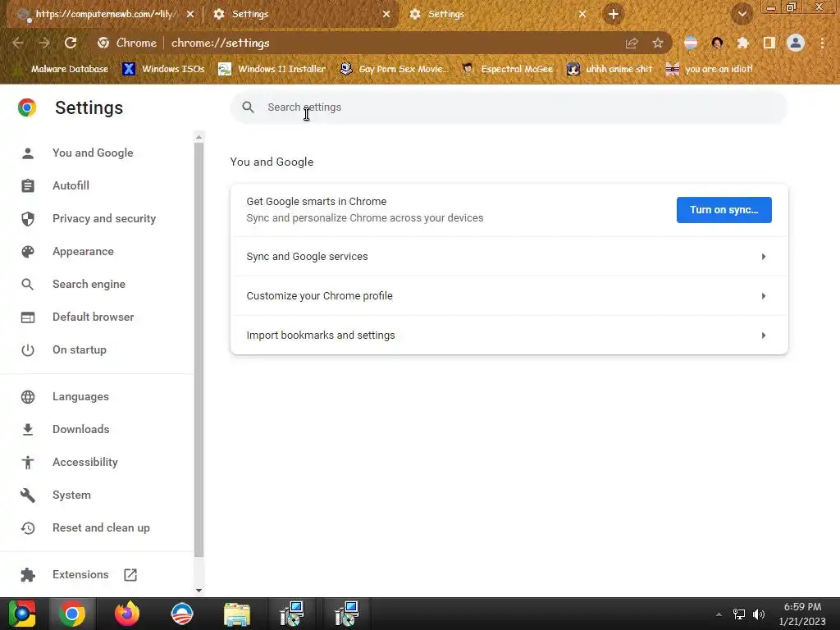840x630 pixels.
Task: Expand Sync and Google services row
Action: click(509, 257)
